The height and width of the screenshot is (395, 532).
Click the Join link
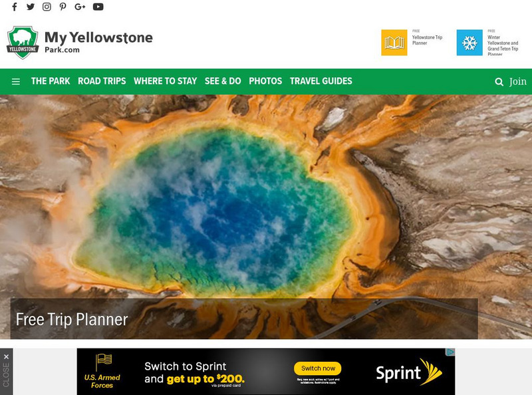[x=518, y=81]
